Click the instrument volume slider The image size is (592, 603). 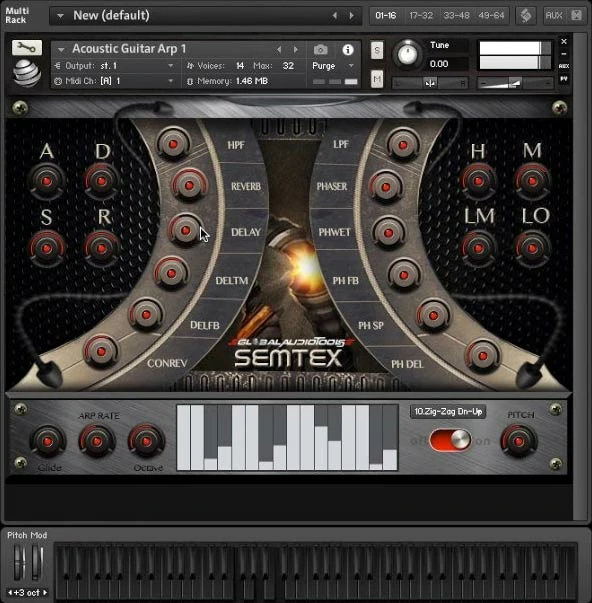coord(515,83)
